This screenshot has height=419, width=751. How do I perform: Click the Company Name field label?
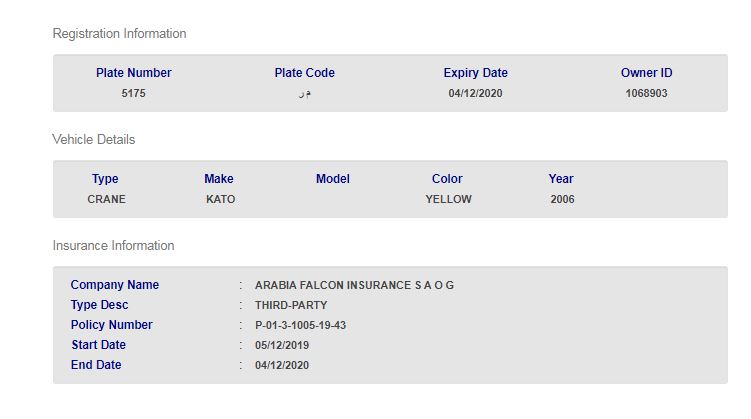tap(114, 285)
